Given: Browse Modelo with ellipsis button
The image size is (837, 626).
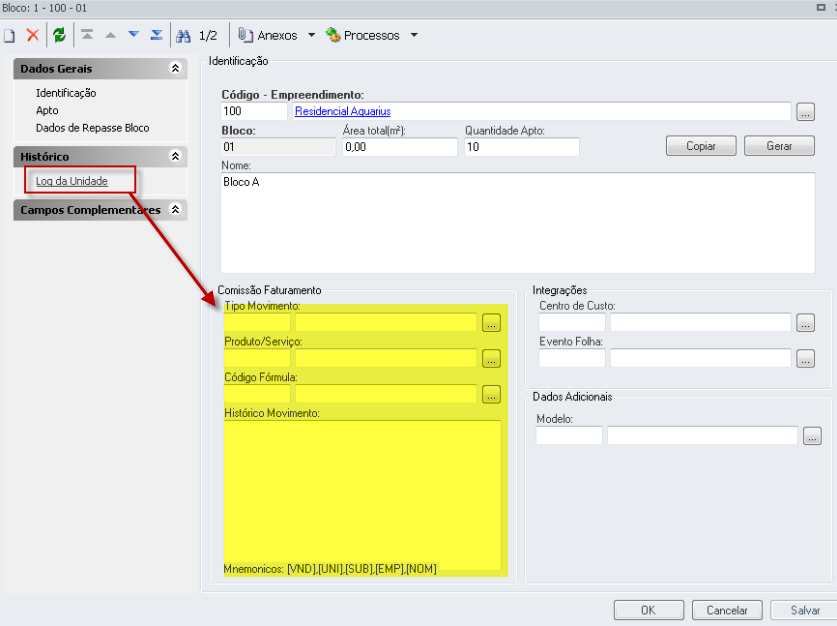Looking at the screenshot, I should point(812,436).
